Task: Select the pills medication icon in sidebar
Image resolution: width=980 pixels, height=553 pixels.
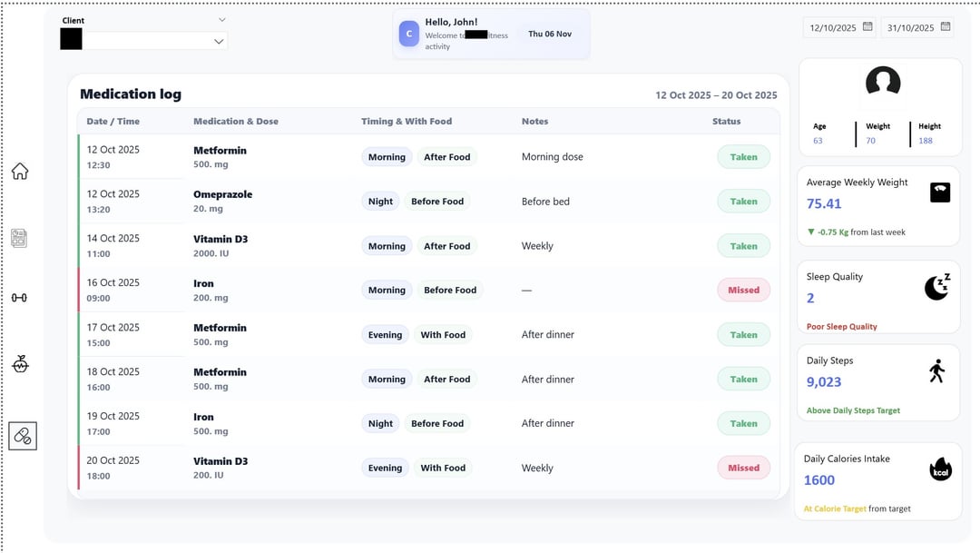Action: 23,437
